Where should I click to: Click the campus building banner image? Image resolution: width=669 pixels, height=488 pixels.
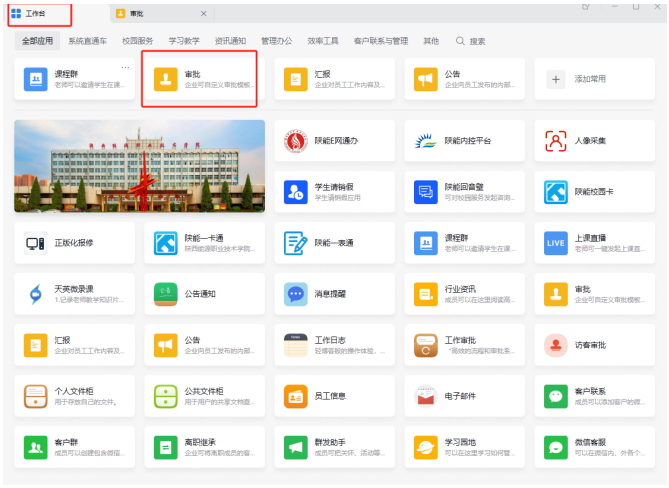point(140,166)
